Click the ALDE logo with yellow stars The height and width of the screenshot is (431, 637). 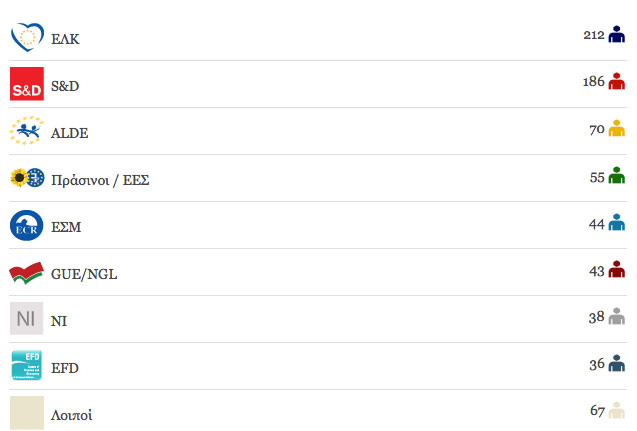[x=27, y=130]
